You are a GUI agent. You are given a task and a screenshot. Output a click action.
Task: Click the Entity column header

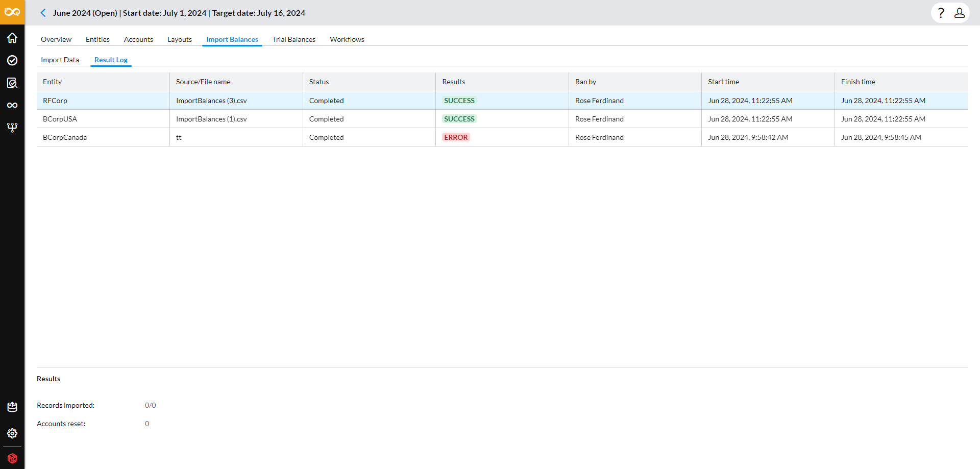click(x=103, y=82)
